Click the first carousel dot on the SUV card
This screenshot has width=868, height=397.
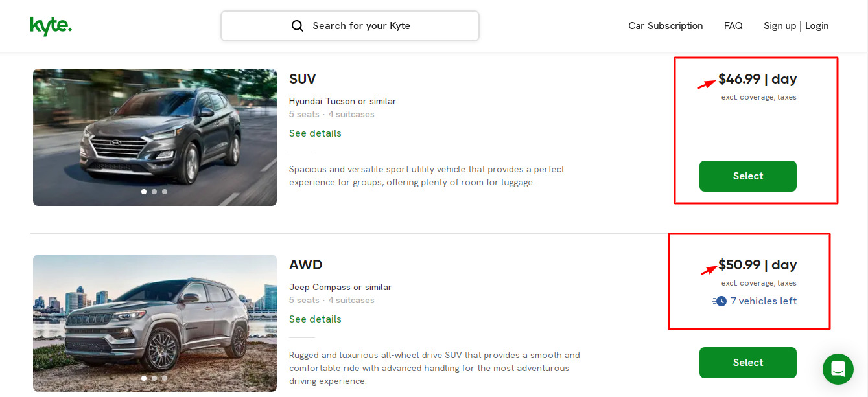click(x=144, y=192)
